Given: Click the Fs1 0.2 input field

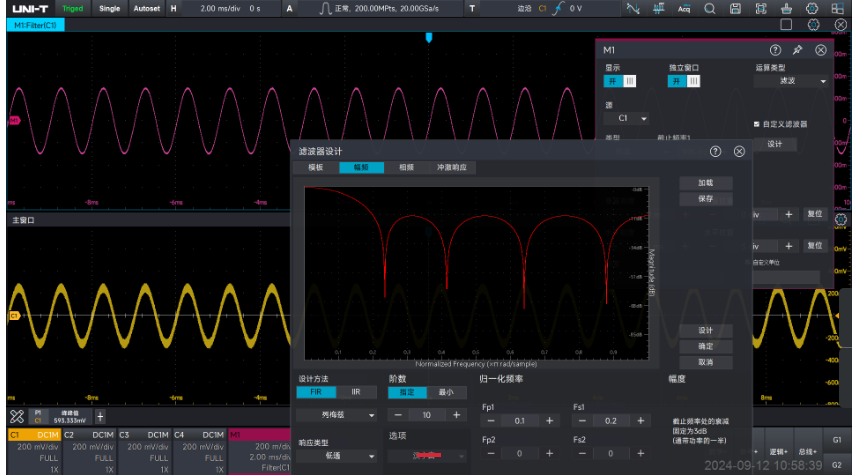Looking at the screenshot, I should click(611, 421).
